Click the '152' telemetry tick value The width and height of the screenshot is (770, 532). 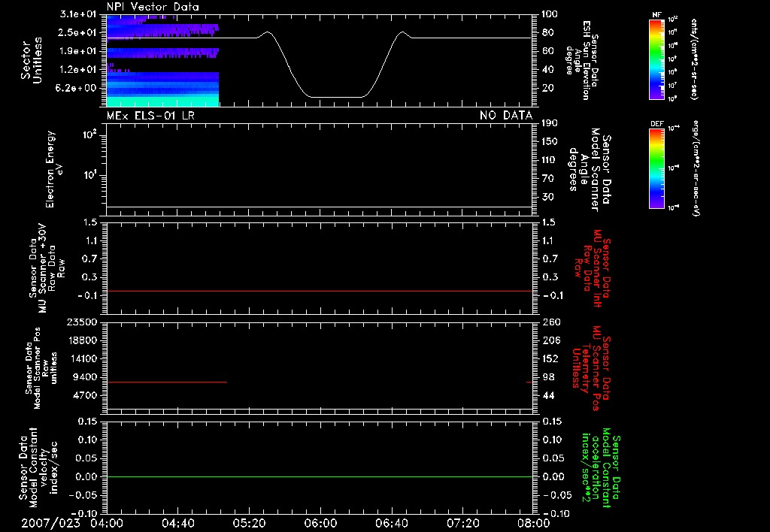pos(550,358)
